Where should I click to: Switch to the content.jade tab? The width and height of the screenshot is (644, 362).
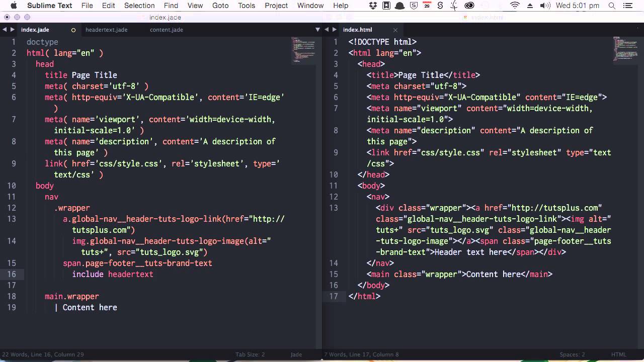(166, 30)
